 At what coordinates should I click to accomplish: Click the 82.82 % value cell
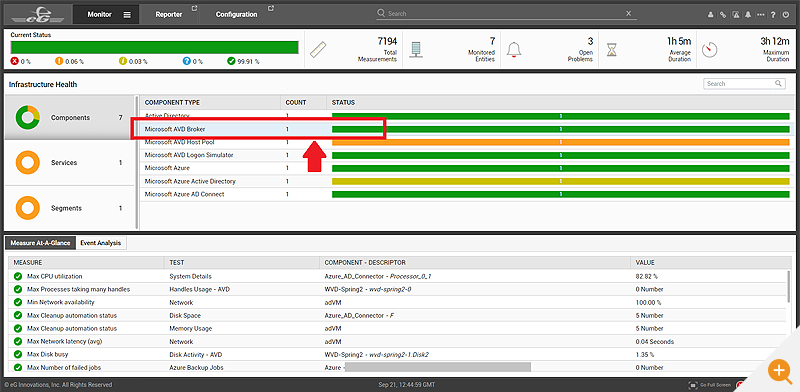[647, 276]
